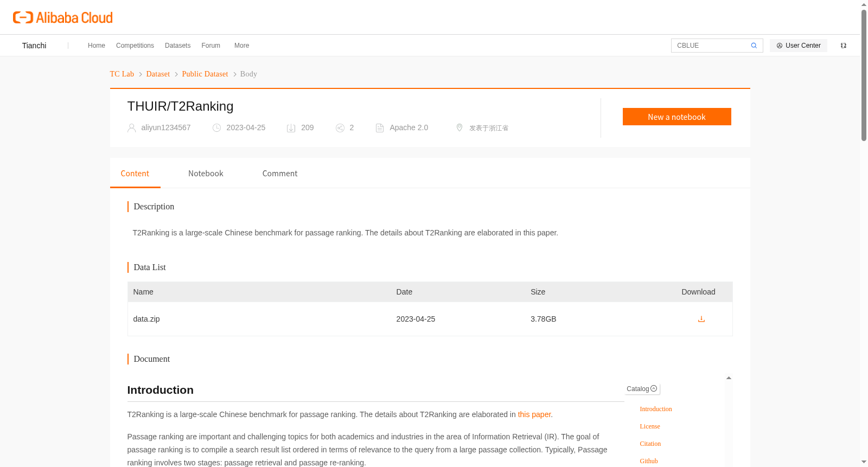Screen dimensions: 868x467
Task: Click the Catalog panel scroll-up arrow
Action: pos(729,378)
